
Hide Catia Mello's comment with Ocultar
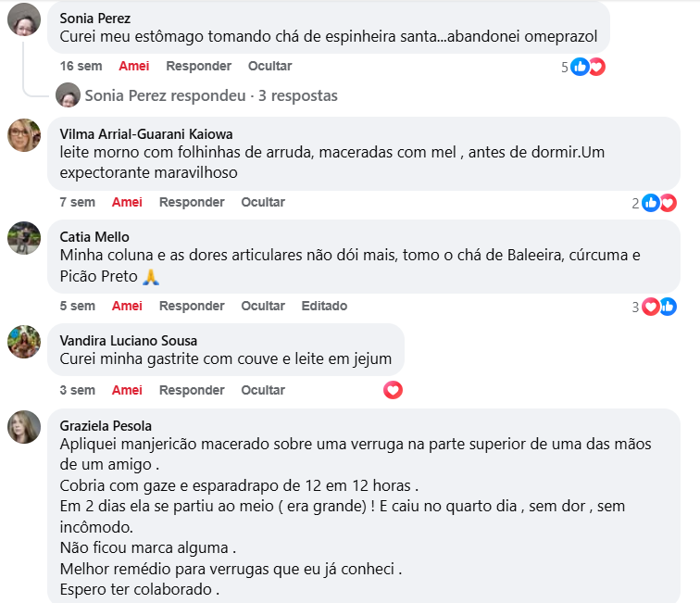coord(263,306)
